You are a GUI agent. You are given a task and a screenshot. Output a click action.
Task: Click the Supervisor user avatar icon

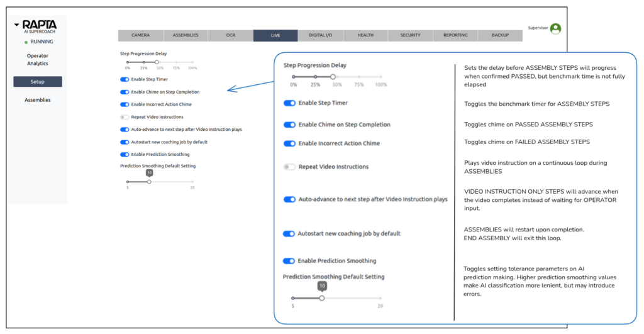pos(555,29)
